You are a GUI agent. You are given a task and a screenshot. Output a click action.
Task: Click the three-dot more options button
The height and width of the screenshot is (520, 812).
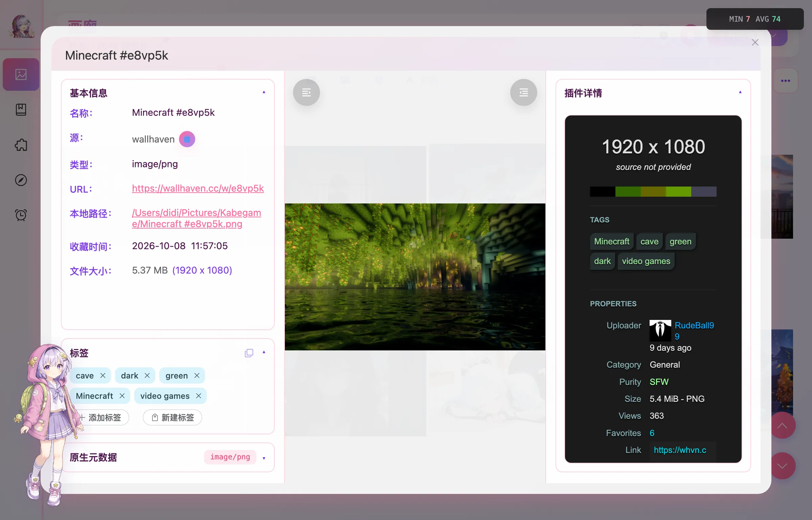pyautogui.click(x=785, y=81)
